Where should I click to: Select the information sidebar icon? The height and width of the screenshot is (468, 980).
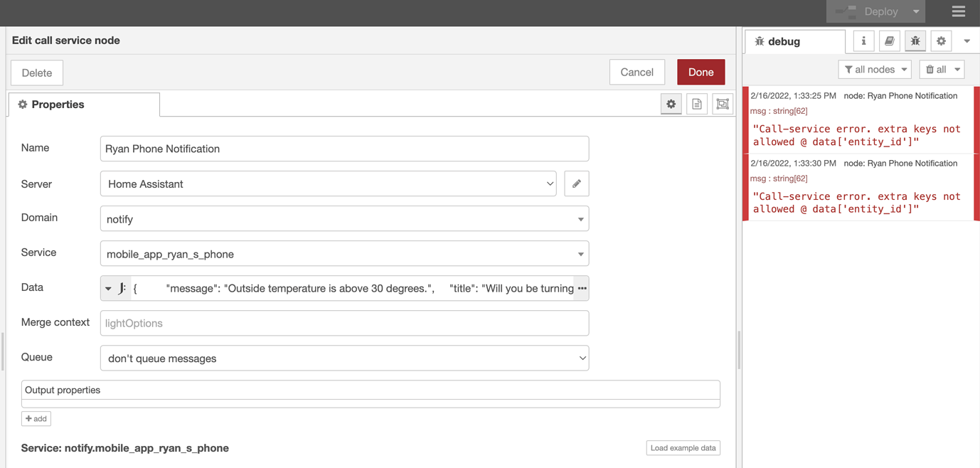(x=863, y=41)
